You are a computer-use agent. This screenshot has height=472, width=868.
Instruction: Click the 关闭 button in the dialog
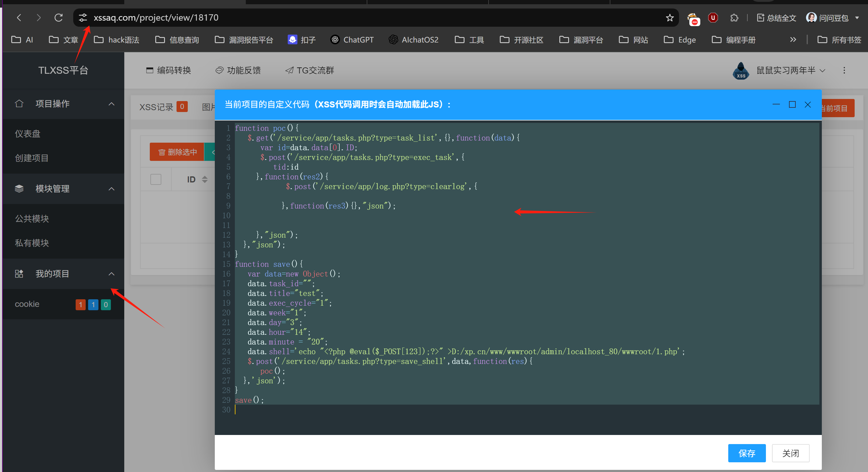[x=790, y=453]
